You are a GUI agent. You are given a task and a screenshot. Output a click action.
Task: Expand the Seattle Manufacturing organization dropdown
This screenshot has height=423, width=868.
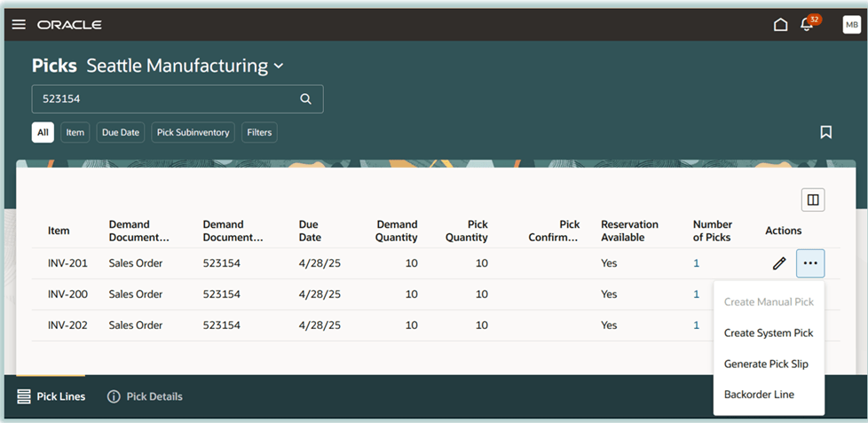(278, 66)
